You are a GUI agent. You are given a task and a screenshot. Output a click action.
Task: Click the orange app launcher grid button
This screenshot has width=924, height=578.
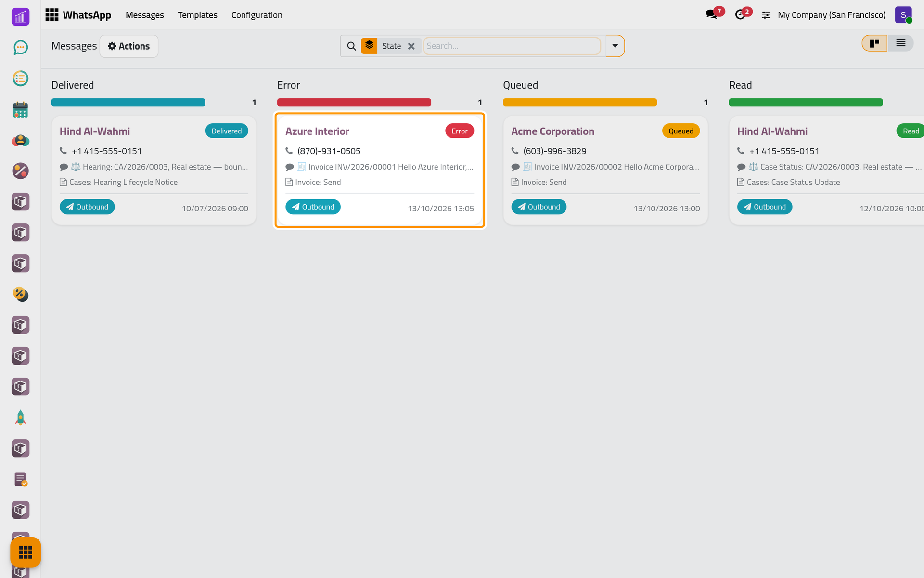tap(26, 552)
